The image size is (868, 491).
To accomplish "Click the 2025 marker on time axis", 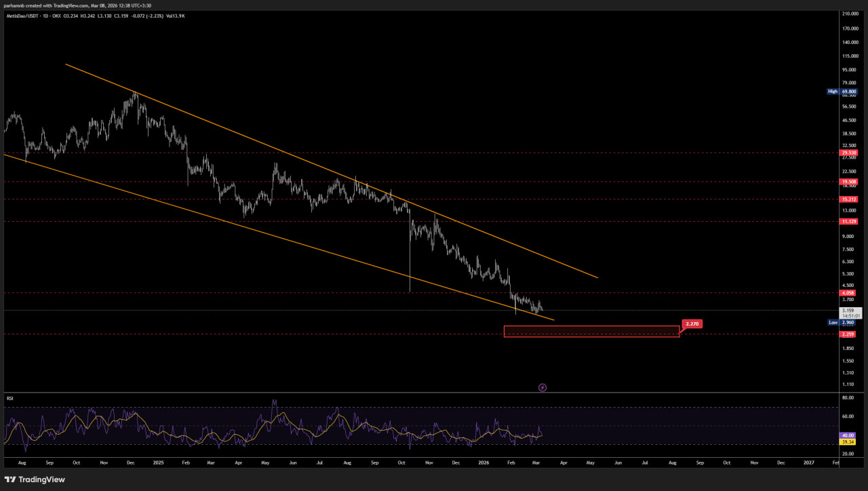I will pos(158,463).
